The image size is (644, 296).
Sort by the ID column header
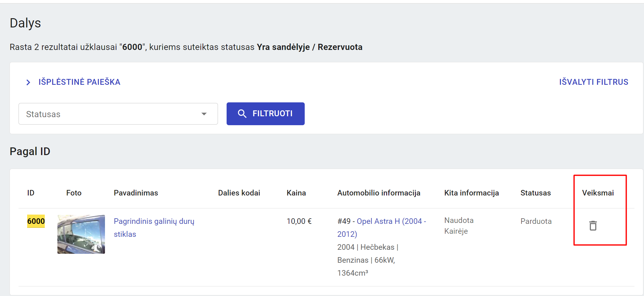(31, 193)
